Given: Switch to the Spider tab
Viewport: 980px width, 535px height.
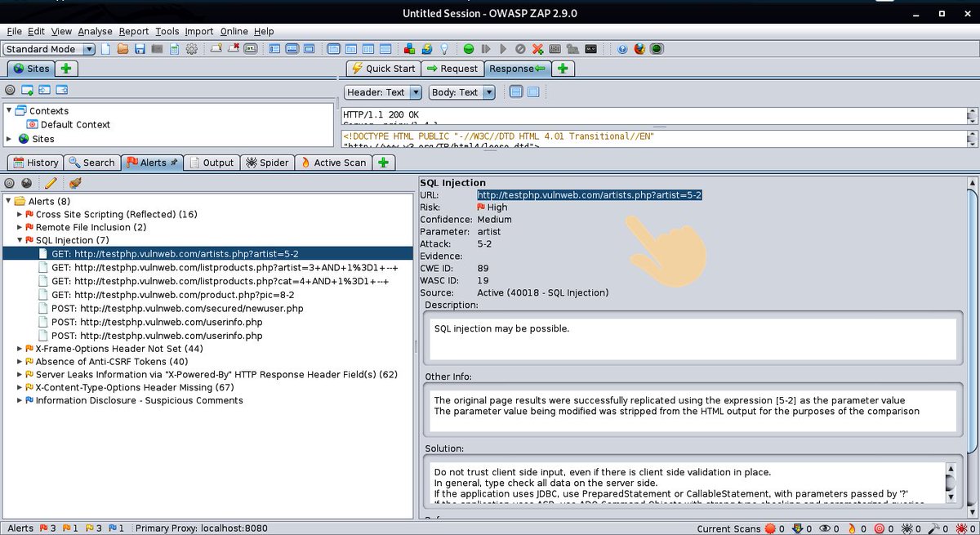Looking at the screenshot, I should click(267, 163).
